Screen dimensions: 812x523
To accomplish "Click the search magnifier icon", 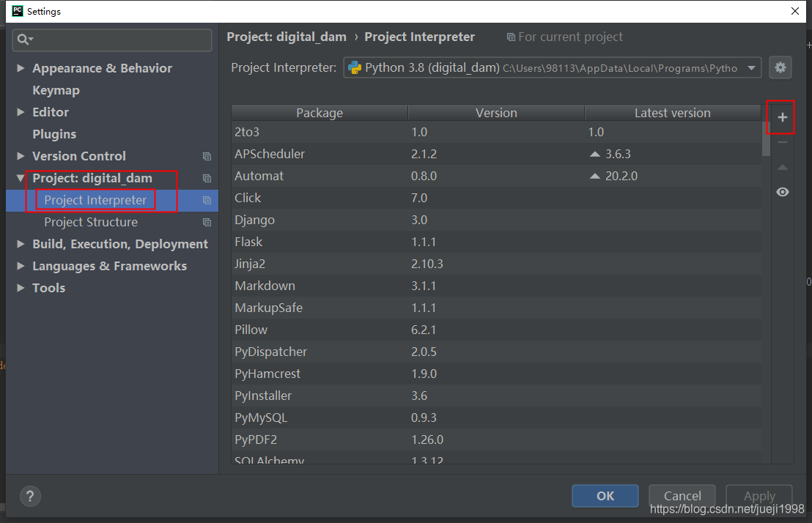I will point(24,40).
